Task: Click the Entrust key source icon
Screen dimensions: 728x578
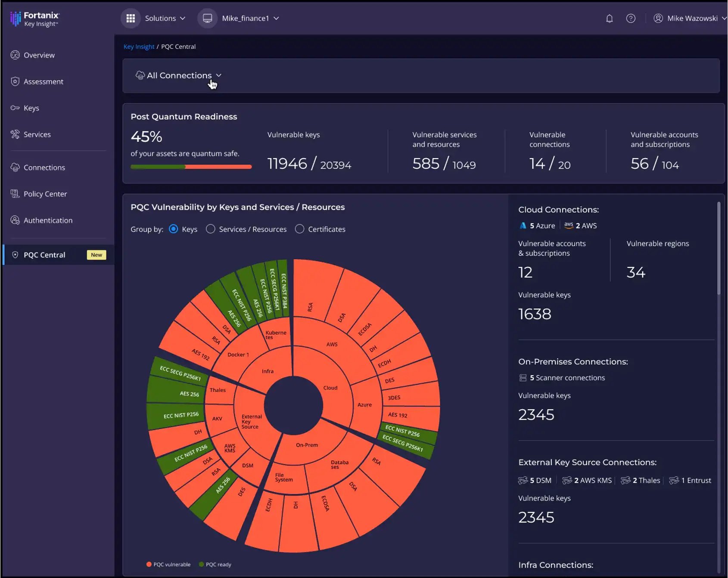Action: pyautogui.click(x=674, y=480)
